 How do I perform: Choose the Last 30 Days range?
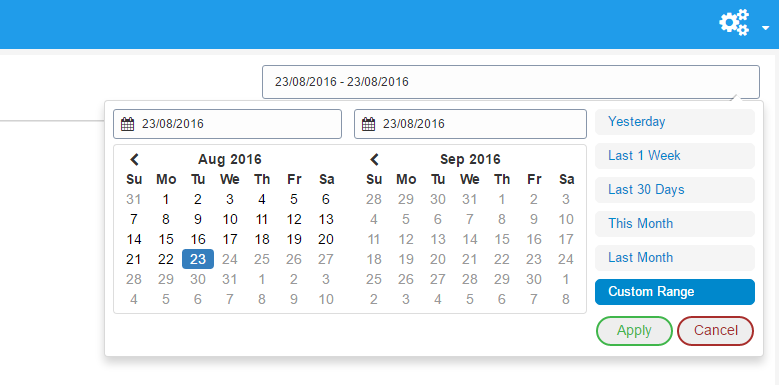(x=675, y=190)
